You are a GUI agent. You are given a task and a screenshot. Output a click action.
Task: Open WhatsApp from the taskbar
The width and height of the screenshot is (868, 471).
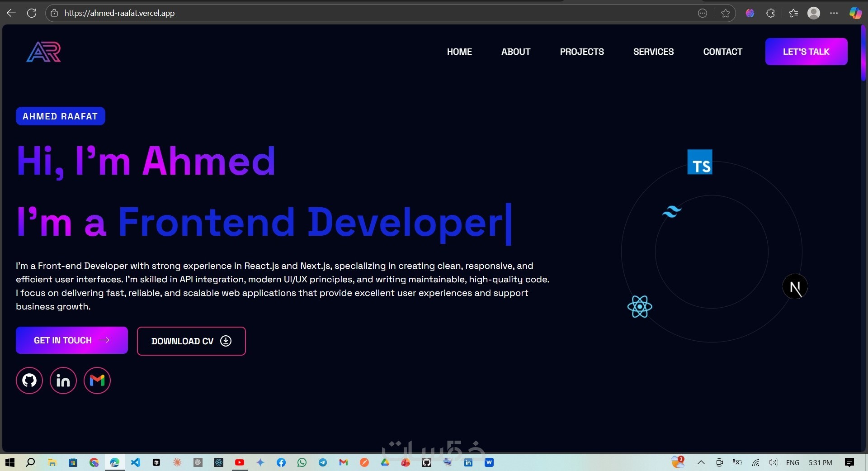coord(302,462)
